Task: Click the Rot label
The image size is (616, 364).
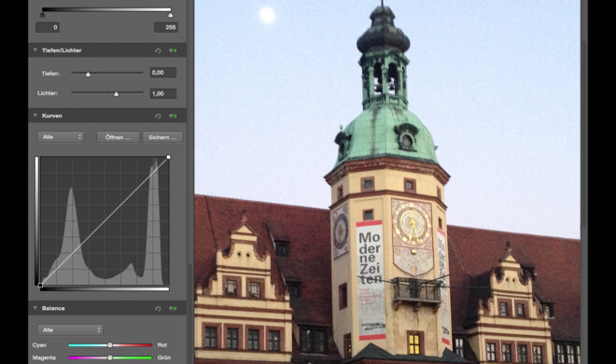Action: [162, 345]
